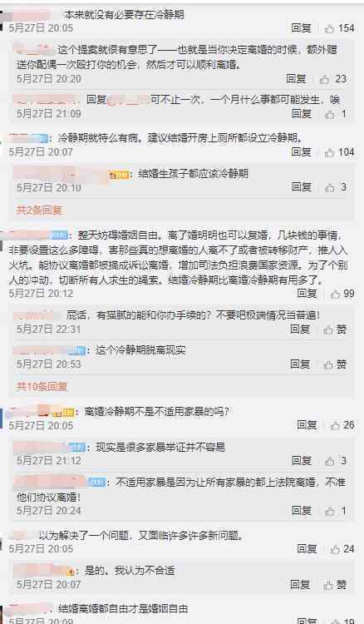Reply to comment '离婚冷静期不是不适用家暴的吗?'
The height and width of the screenshot is (624, 364).
[x=307, y=425]
